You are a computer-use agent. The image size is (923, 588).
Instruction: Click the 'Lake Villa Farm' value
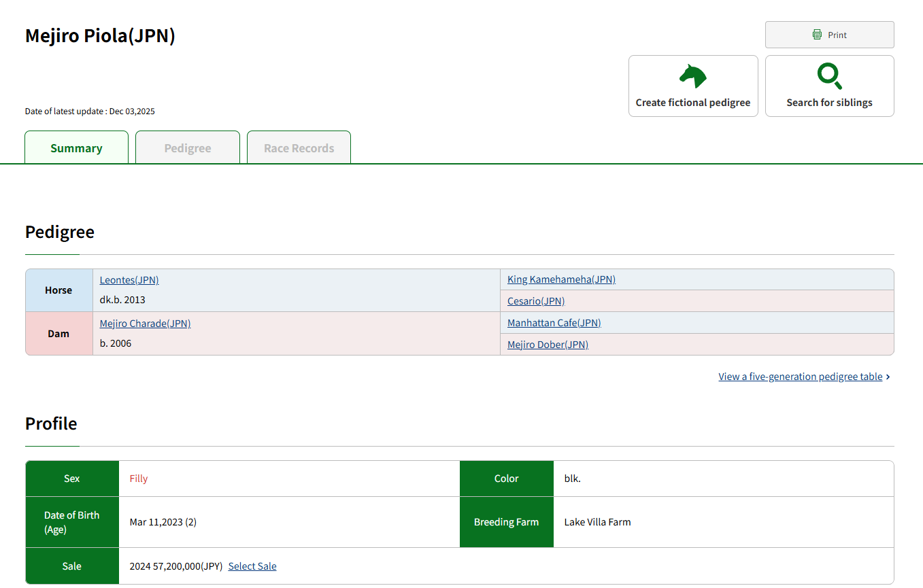[598, 522]
